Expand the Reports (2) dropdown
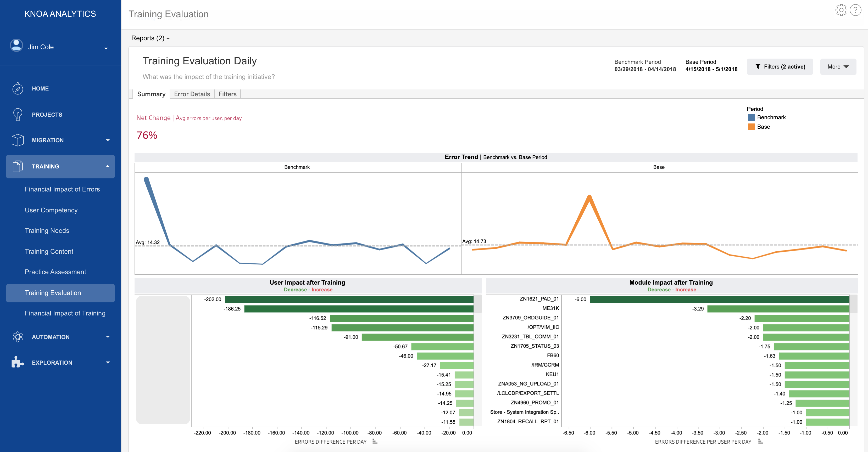Screen dimensions: 868x452 pos(150,38)
